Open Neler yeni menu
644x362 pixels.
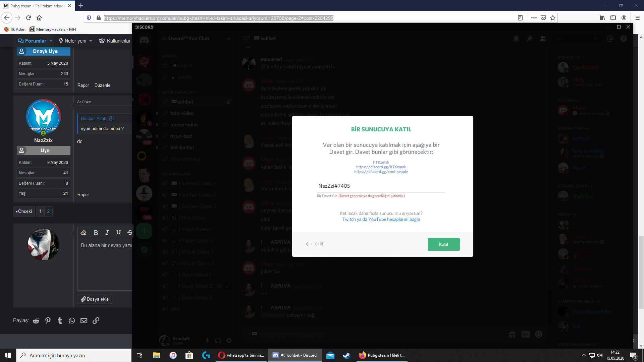[72, 41]
